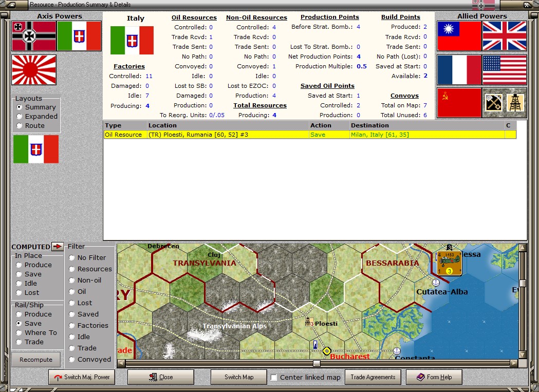
Task: Choose the China flag under Allied Powers
Action: [459, 36]
